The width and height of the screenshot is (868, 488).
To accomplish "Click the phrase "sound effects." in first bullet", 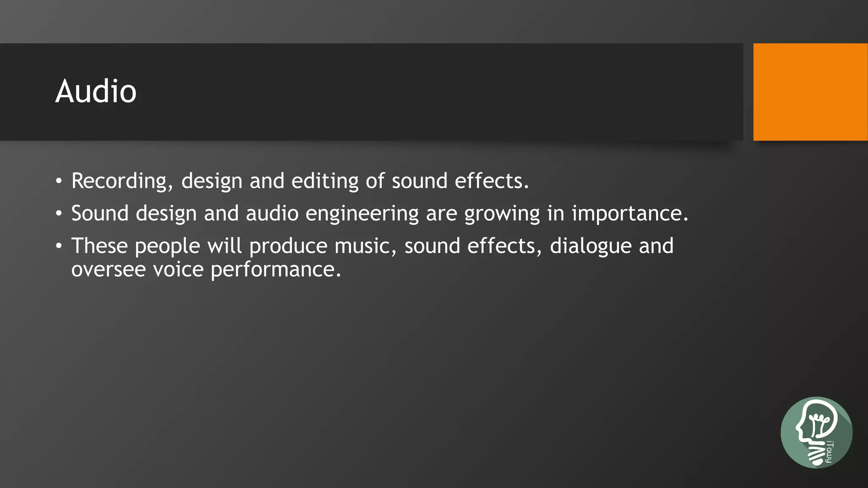I will (x=460, y=181).
